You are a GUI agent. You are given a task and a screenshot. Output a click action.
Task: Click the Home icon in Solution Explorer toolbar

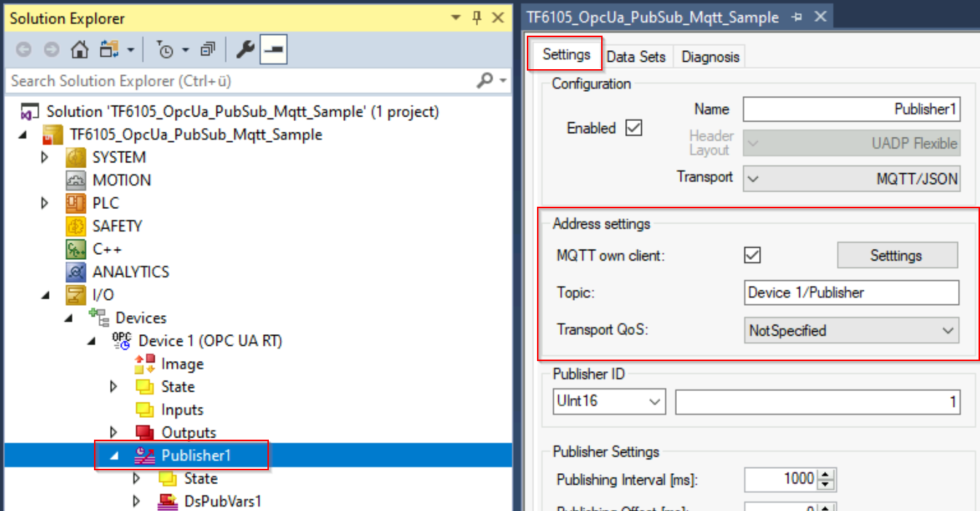79,50
